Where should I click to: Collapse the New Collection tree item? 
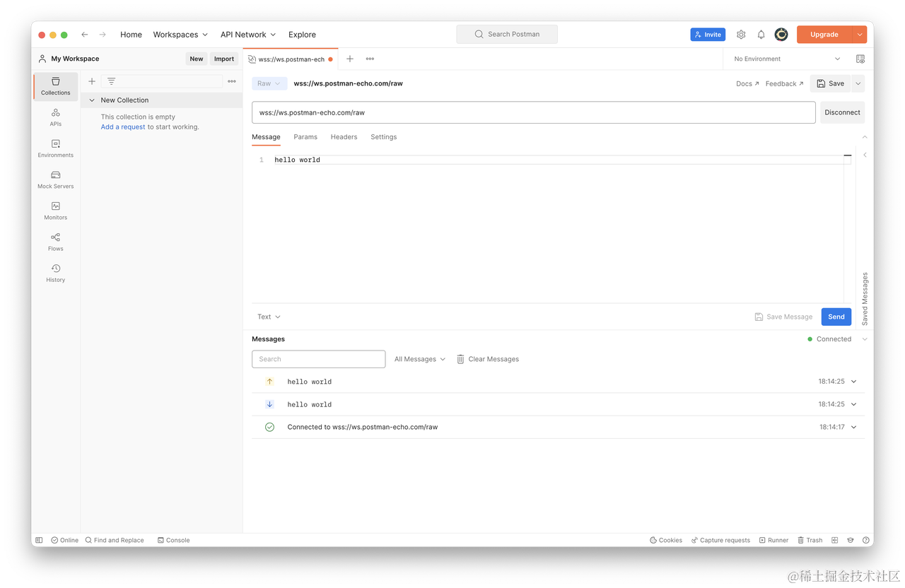click(92, 100)
